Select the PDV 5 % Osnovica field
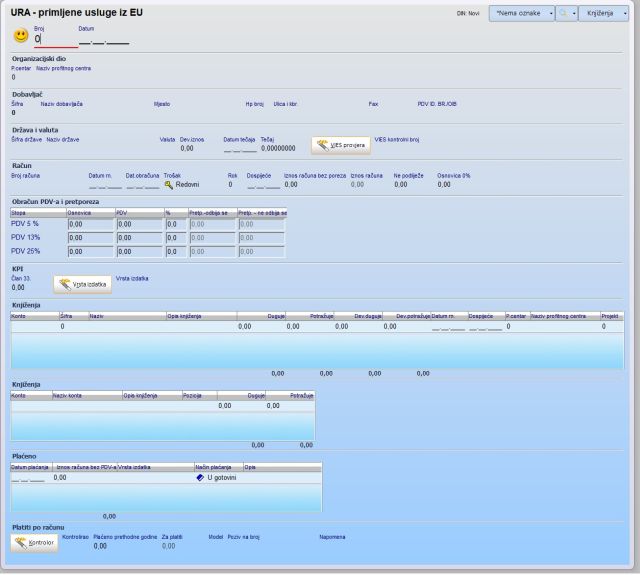The height and width of the screenshot is (575, 640). coord(89,225)
